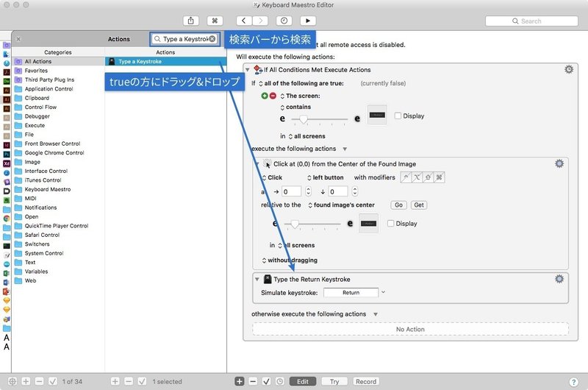Open gear menu of Click at Found Image action

tap(559, 163)
